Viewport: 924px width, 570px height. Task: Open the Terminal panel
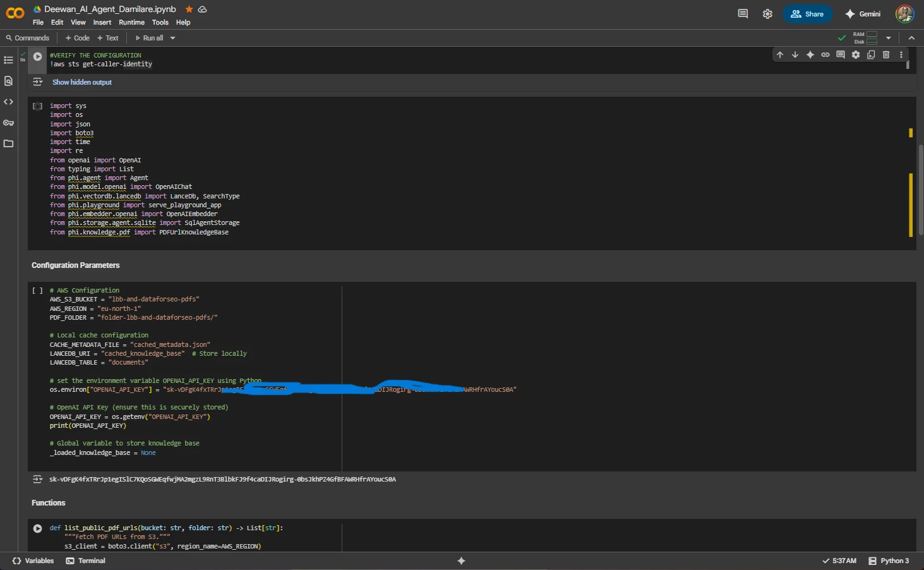[x=86, y=561]
